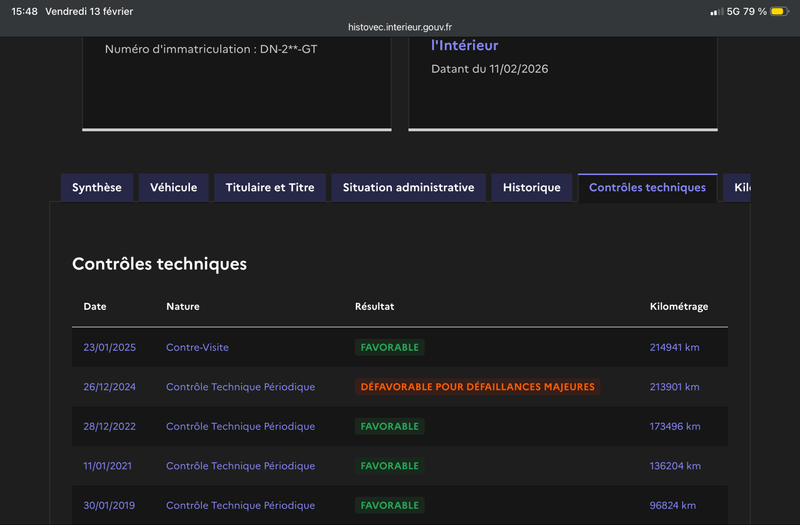Select the Contrôles techniques tab
This screenshot has height=525, width=800.
tap(647, 188)
